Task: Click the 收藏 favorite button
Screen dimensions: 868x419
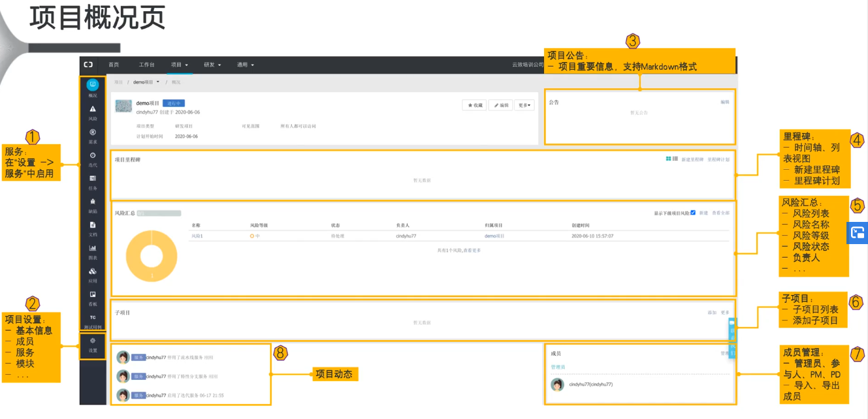Action: pyautogui.click(x=475, y=105)
